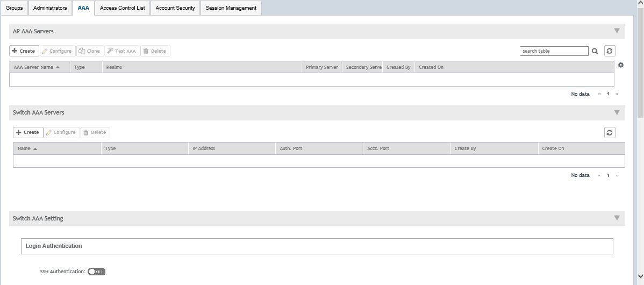Click the search magnifier icon for AP AAA table

pos(595,51)
